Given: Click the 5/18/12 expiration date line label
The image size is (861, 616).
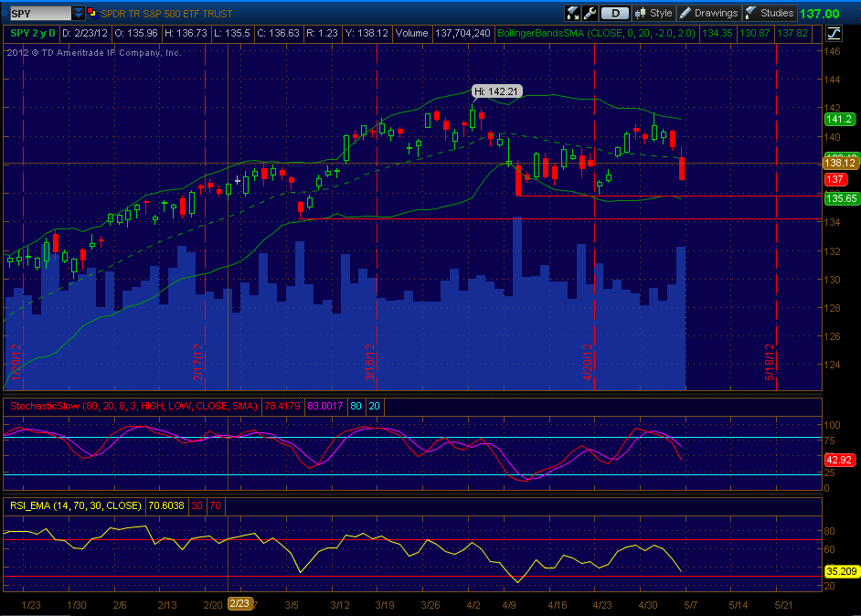Looking at the screenshot, I should tap(769, 362).
